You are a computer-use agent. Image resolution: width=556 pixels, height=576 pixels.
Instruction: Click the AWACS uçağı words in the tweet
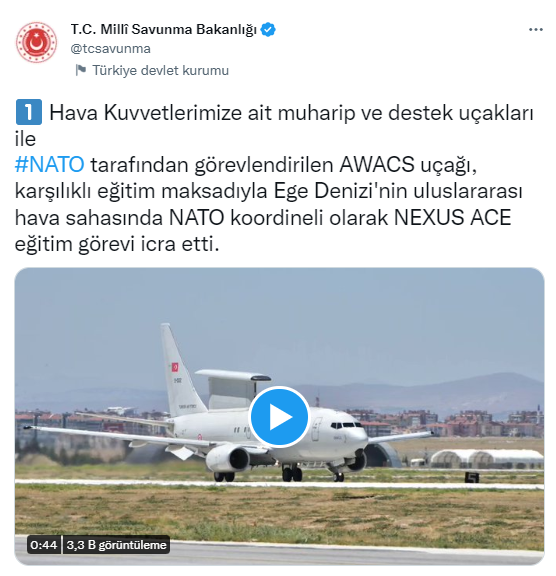[408, 165]
